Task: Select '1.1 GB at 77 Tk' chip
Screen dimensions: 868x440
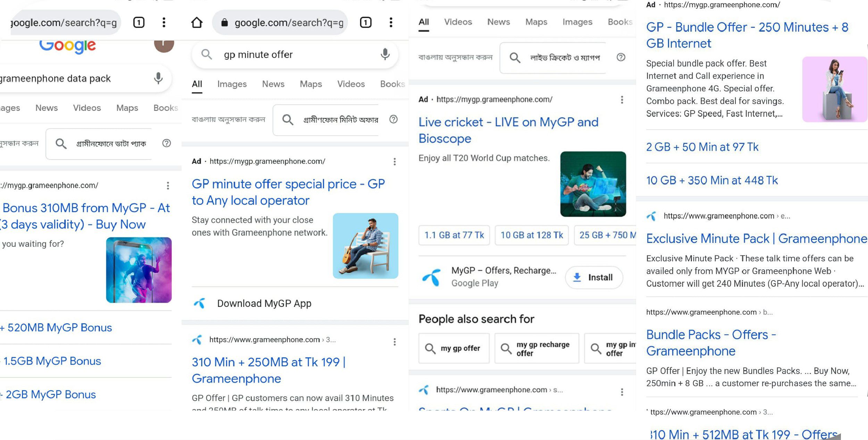Action: 454,235
